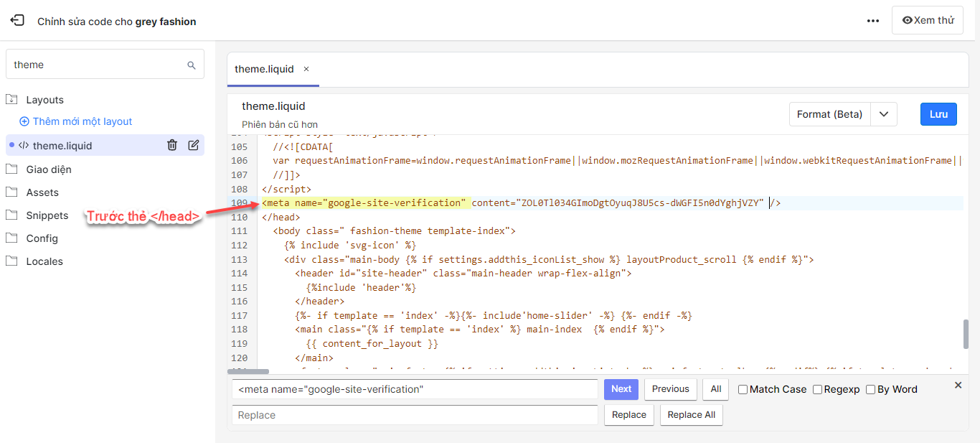Close the theme.liquid tab
980x443 pixels.
pyautogui.click(x=306, y=69)
